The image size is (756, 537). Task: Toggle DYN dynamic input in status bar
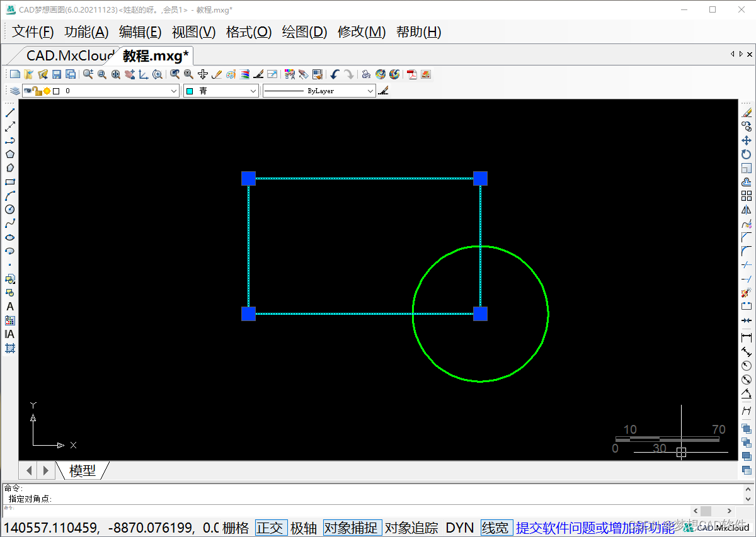coord(460,528)
